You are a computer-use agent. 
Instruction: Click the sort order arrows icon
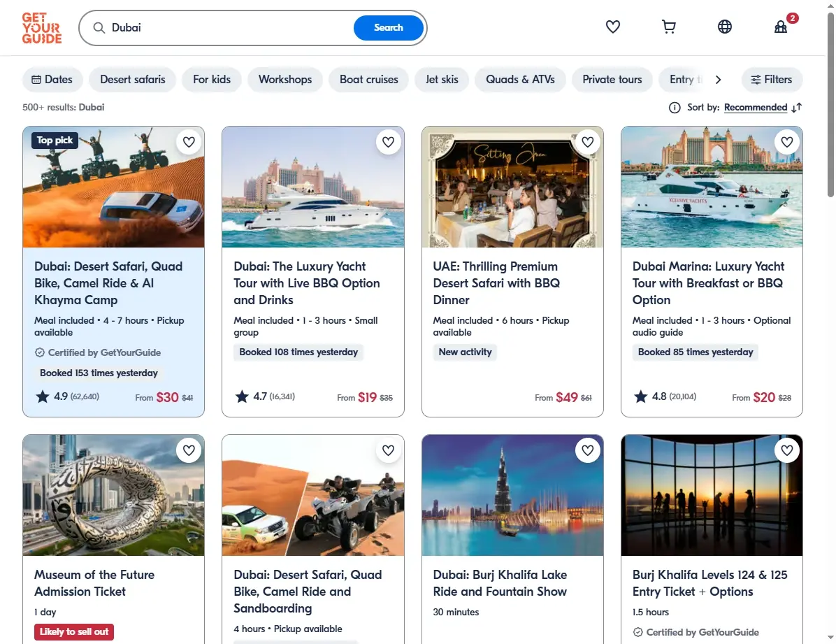797,108
